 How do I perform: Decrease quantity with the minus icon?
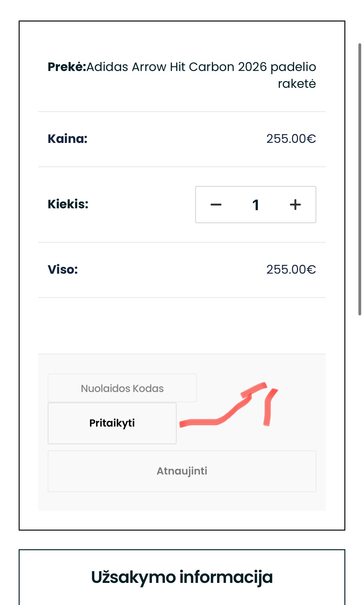216,205
